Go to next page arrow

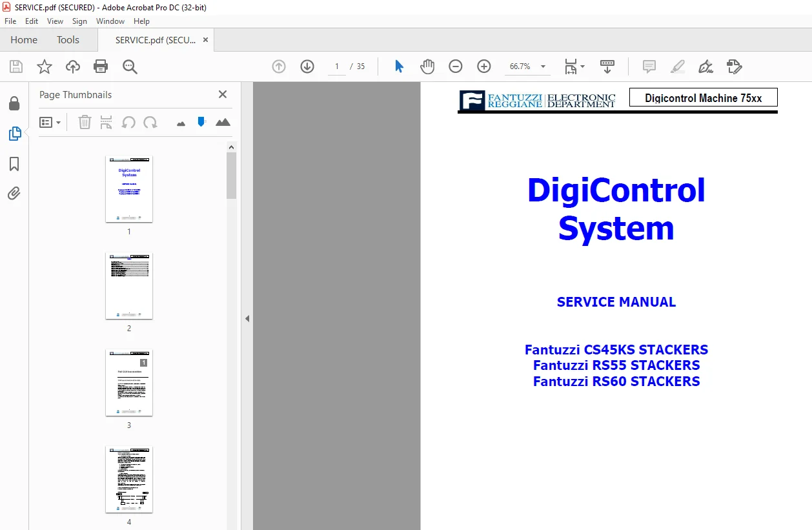click(307, 66)
